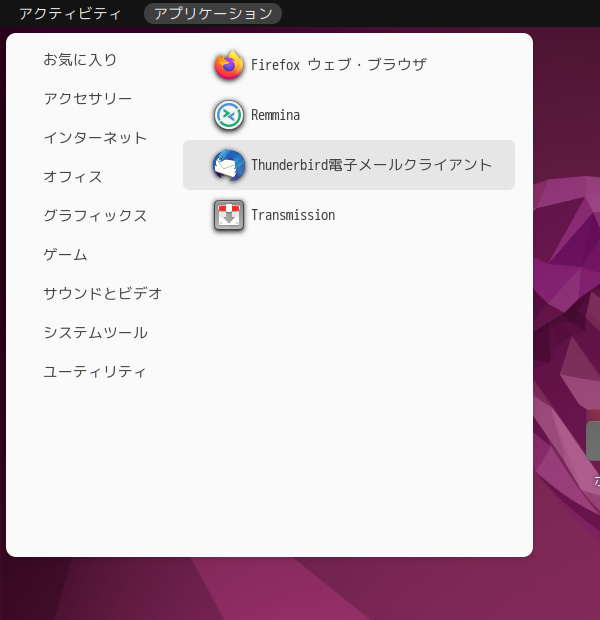Viewport: 600px width, 620px height.
Task: Select the グラフィックス category
Action: point(95,216)
